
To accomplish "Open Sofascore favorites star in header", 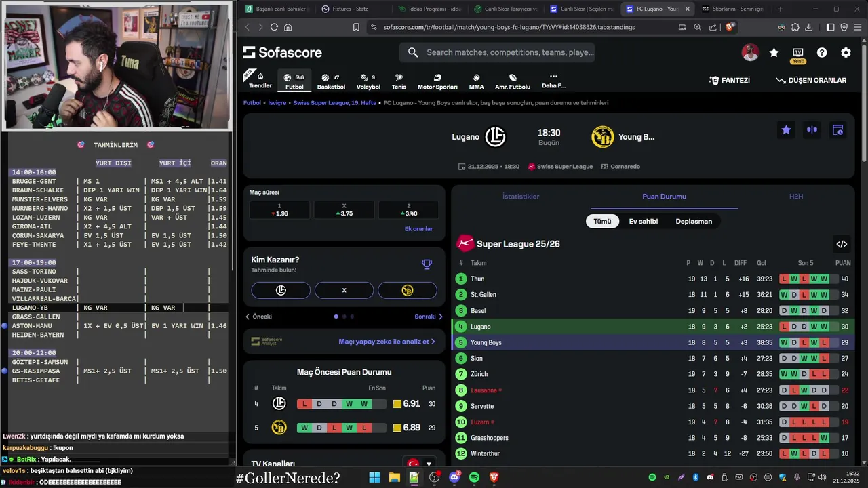I will pos(774,52).
